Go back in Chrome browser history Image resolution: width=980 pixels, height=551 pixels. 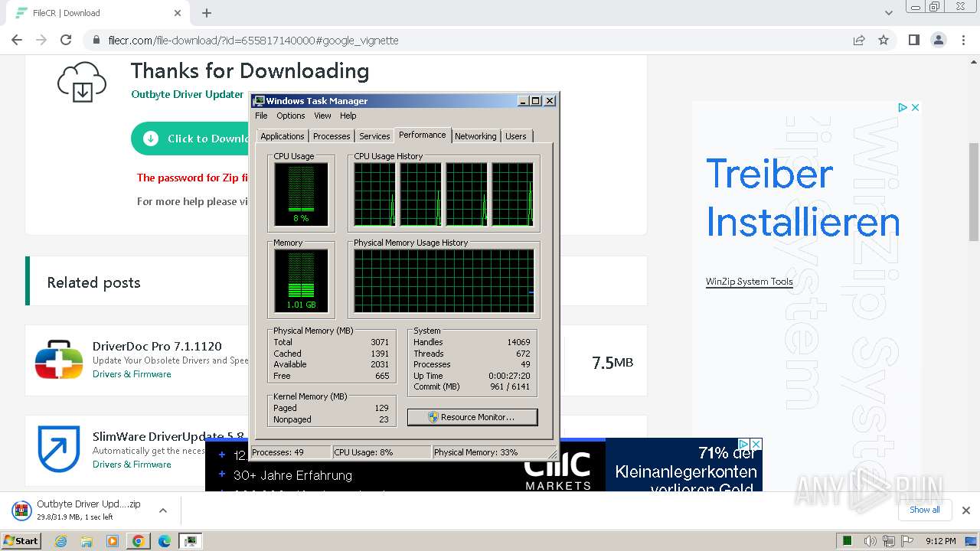coord(17,40)
